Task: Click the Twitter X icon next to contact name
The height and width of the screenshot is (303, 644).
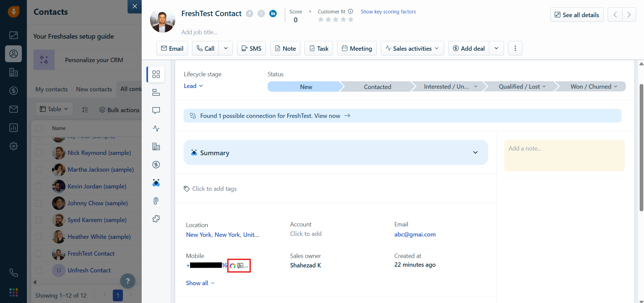Action: (261, 13)
